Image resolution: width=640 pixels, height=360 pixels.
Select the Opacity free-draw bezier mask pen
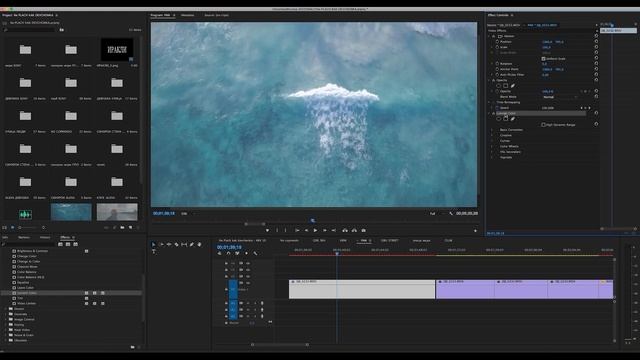pyautogui.click(x=513, y=86)
